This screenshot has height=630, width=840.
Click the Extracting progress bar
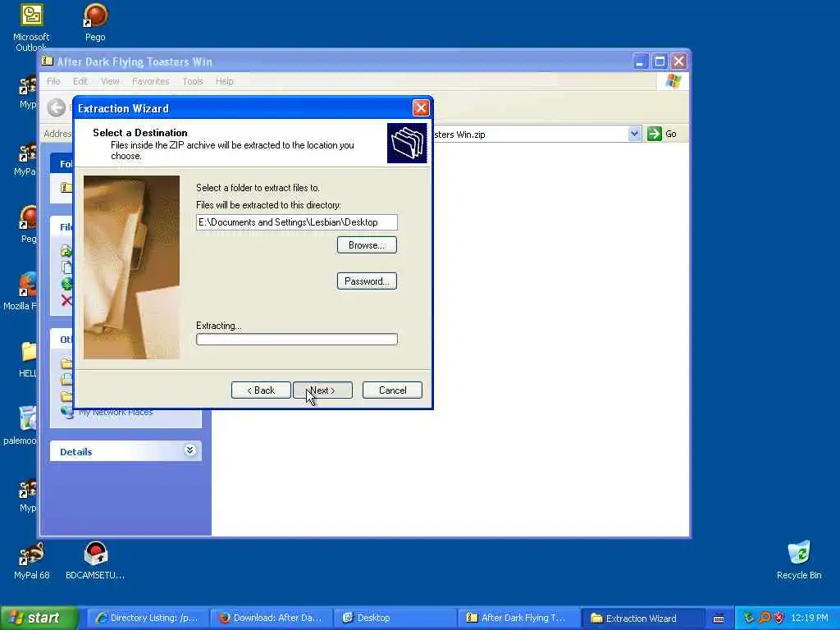tap(297, 339)
